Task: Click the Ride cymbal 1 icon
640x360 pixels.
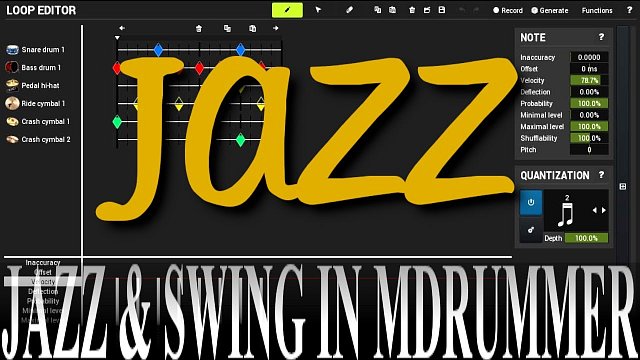Action: 12,103
